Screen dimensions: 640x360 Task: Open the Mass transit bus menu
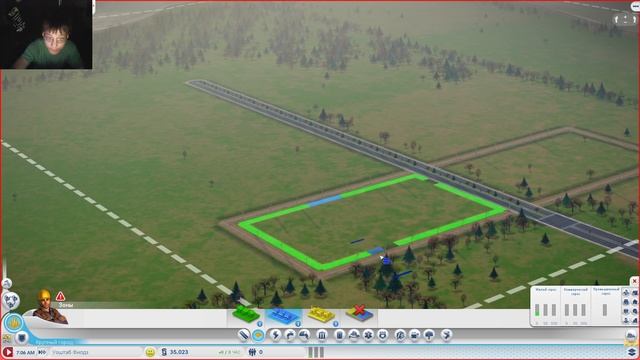click(415, 335)
